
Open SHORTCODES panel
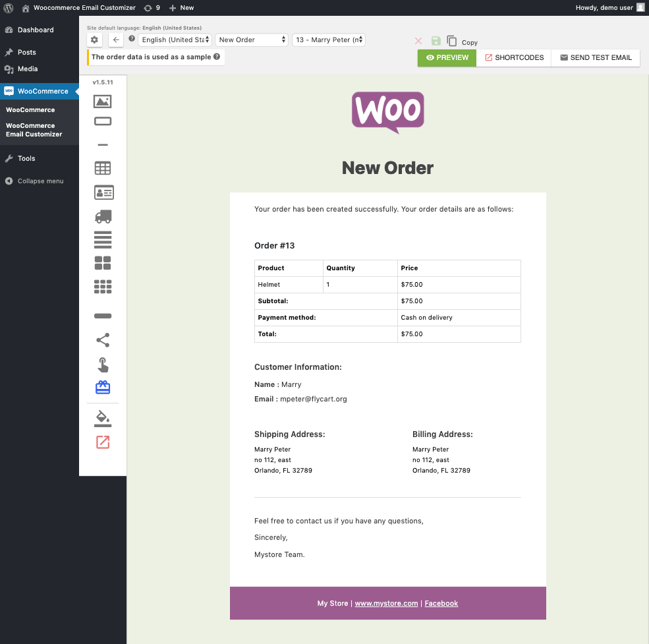(x=514, y=57)
